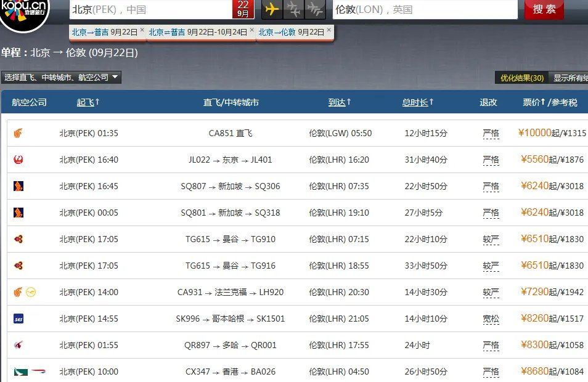The width and height of the screenshot is (588, 382).
Task: Expand 选择直飞、中转城市、航空公司 filter dropdown
Action: (61, 78)
